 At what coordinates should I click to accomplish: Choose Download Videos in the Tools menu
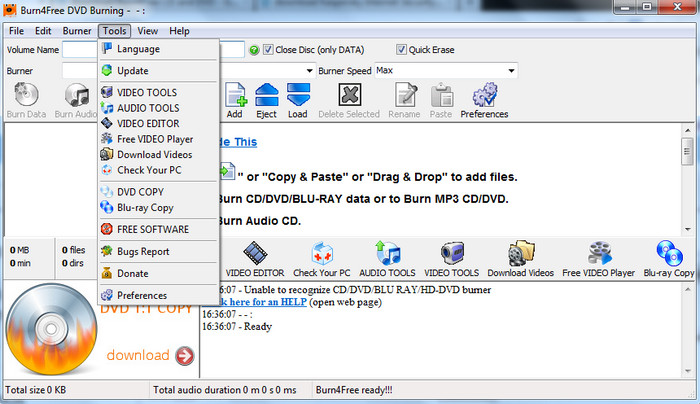tap(159, 154)
